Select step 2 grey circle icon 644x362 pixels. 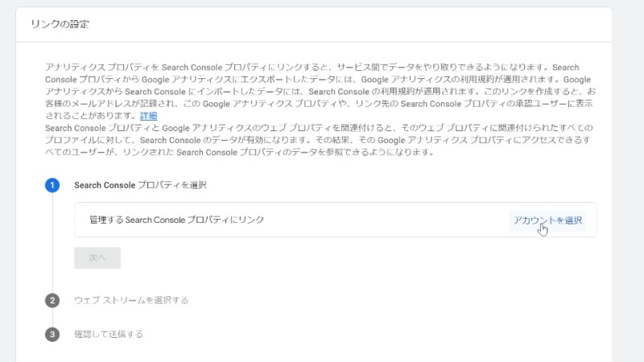coord(52,300)
